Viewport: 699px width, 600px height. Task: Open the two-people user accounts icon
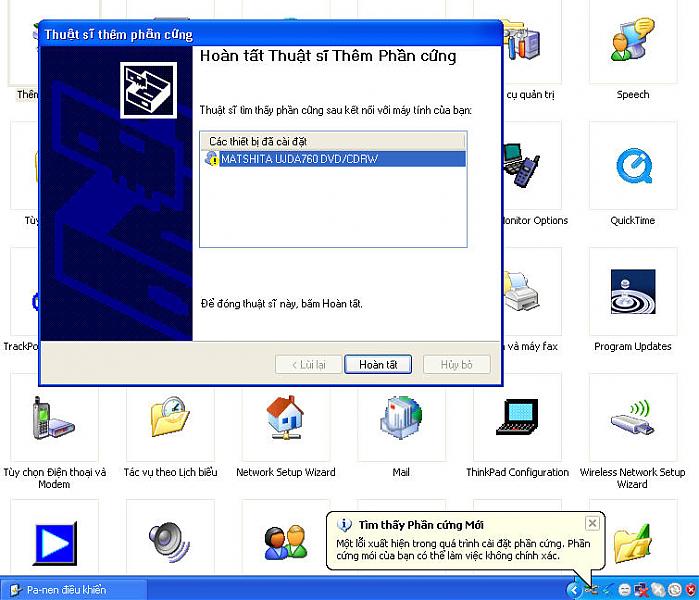[x=285, y=543]
